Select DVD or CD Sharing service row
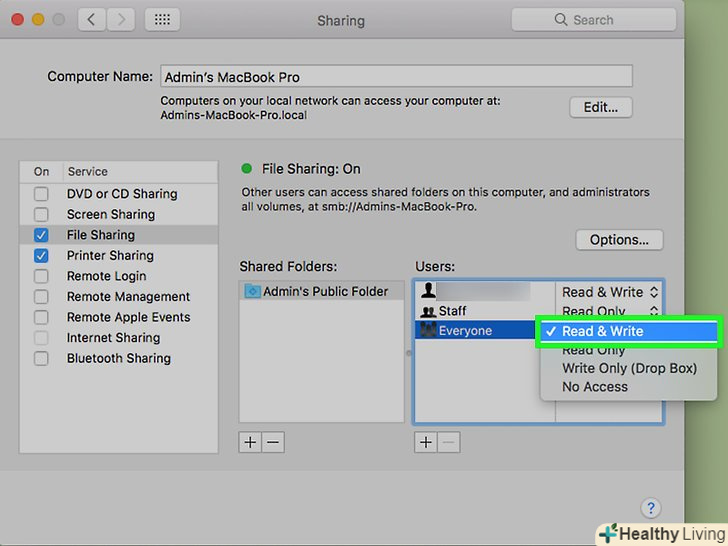The image size is (728, 546). [x=118, y=194]
